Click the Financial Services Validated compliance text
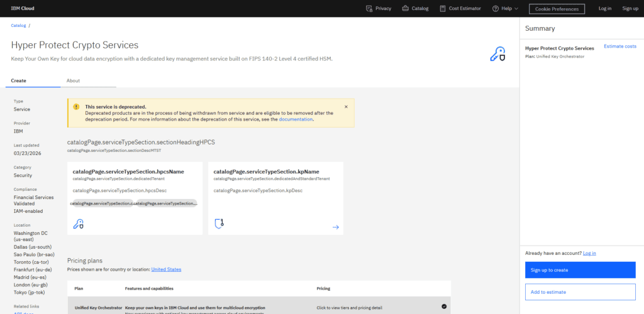 34,200
